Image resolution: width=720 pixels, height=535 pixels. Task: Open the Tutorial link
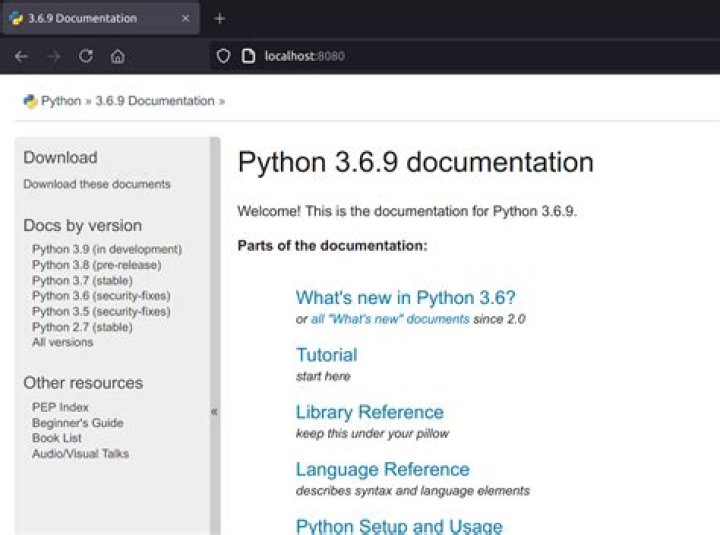coord(326,355)
